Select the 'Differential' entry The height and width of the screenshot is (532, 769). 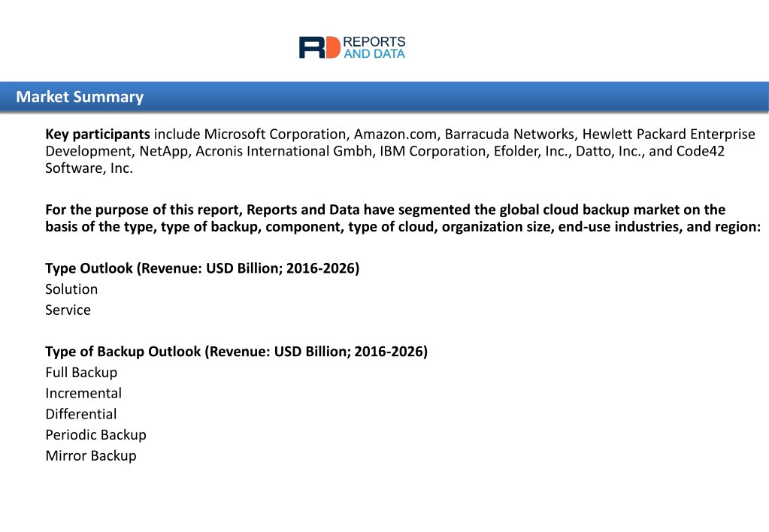(x=81, y=414)
